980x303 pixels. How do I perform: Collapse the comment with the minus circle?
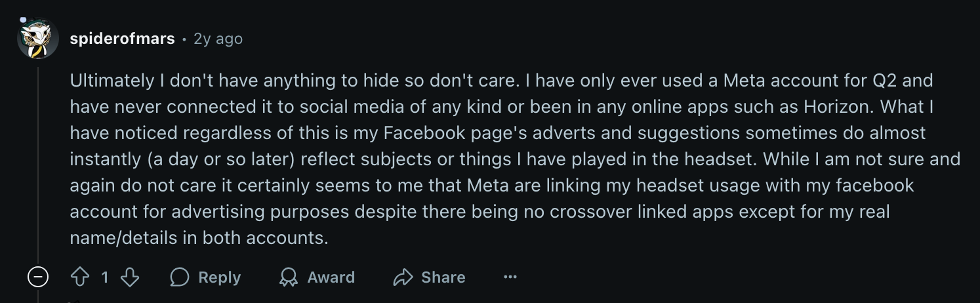tap(38, 277)
